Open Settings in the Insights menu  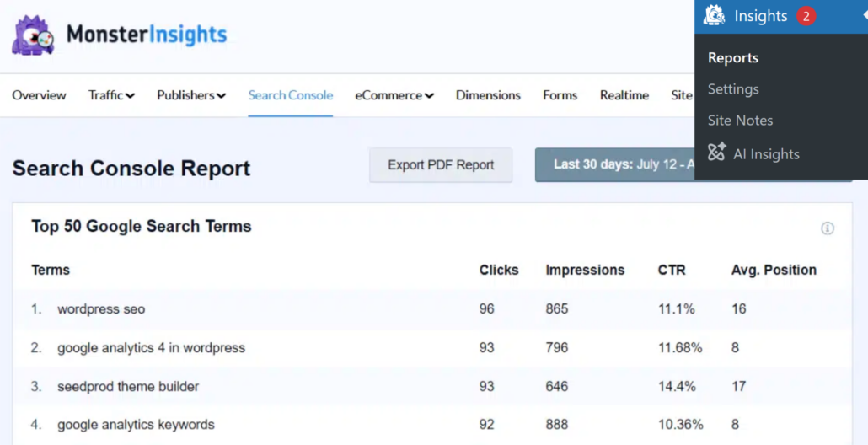733,89
